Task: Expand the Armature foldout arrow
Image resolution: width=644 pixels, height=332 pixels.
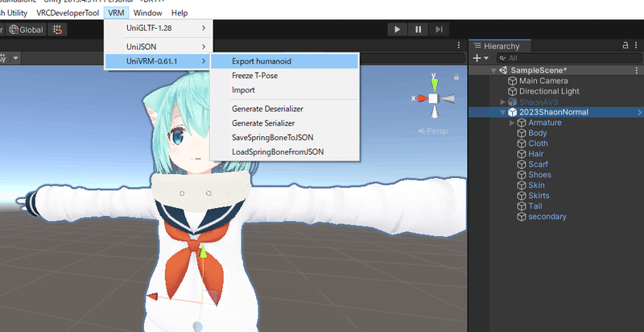Action: coord(512,122)
